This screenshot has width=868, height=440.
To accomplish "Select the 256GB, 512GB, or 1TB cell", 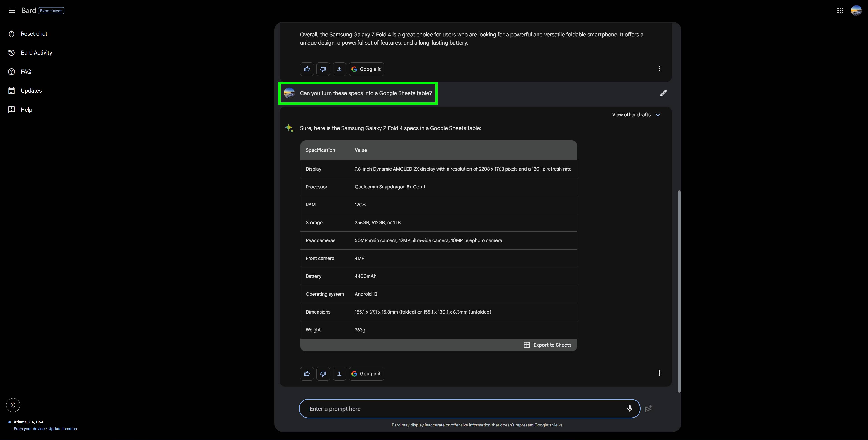I will (377, 223).
